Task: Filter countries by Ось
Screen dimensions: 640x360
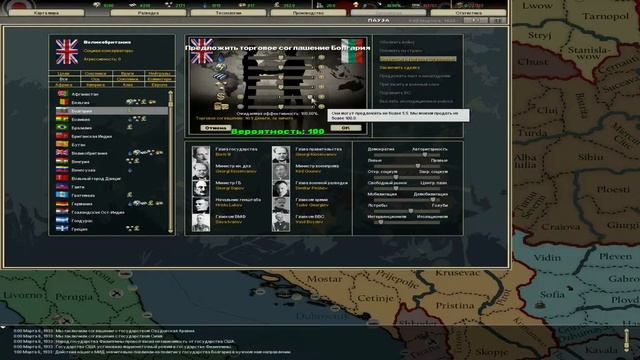Action: (96, 79)
